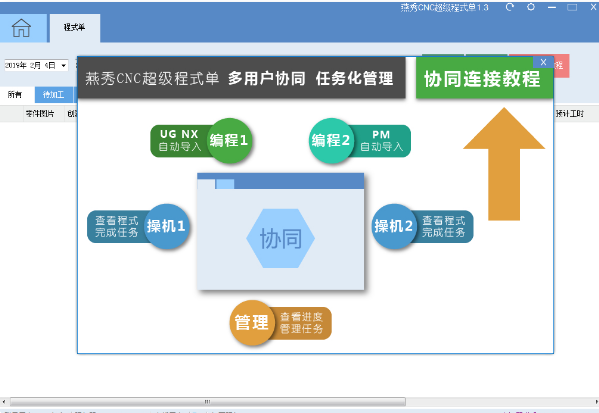This screenshot has height=413, width=599.
Task: Click the orange 管理 circle
Action: tap(252, 322)
